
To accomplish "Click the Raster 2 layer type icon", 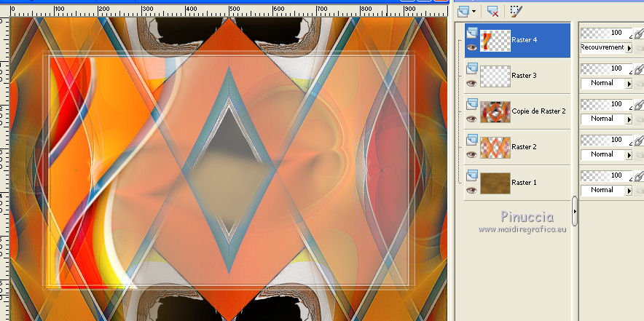I will pyautogui.click(x=472, y=139).
